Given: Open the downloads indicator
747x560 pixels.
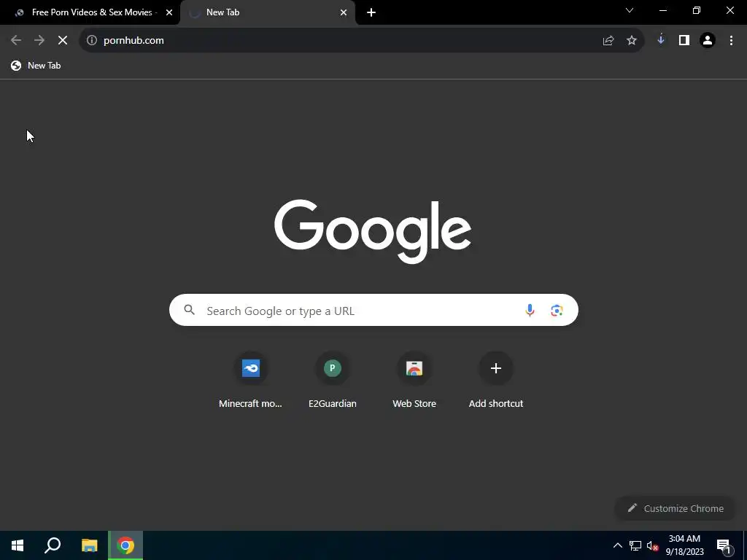Looking at the screenshot, I should tap(661, 41).
